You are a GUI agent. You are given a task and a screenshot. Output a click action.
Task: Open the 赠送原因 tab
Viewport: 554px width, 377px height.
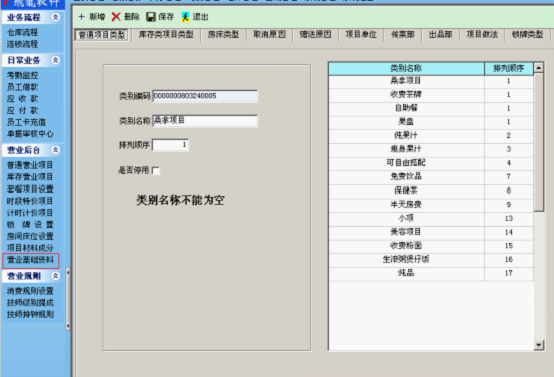[316, 35]
